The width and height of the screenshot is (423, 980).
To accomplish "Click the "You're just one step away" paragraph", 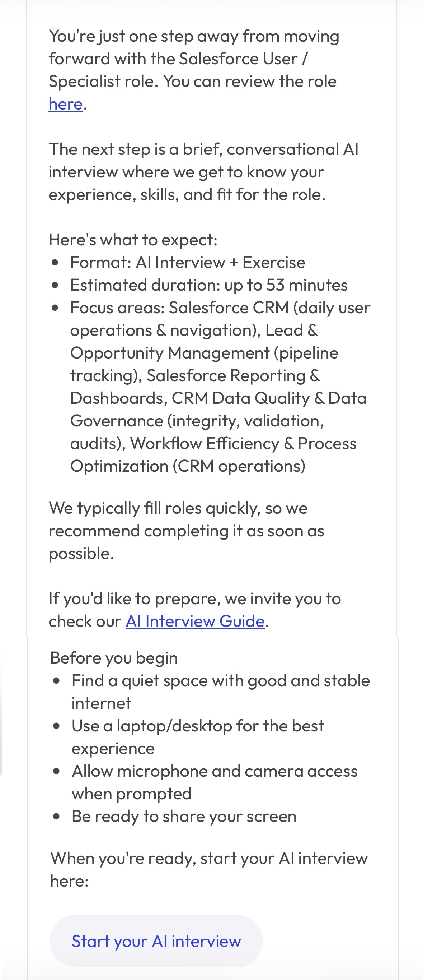I will click(194, 70).
